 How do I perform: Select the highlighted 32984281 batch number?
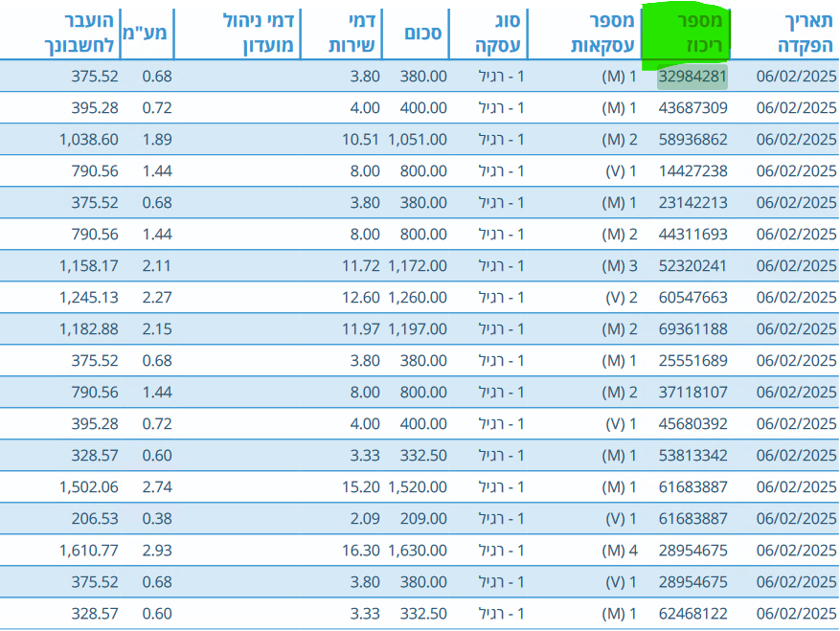(692, 77)
